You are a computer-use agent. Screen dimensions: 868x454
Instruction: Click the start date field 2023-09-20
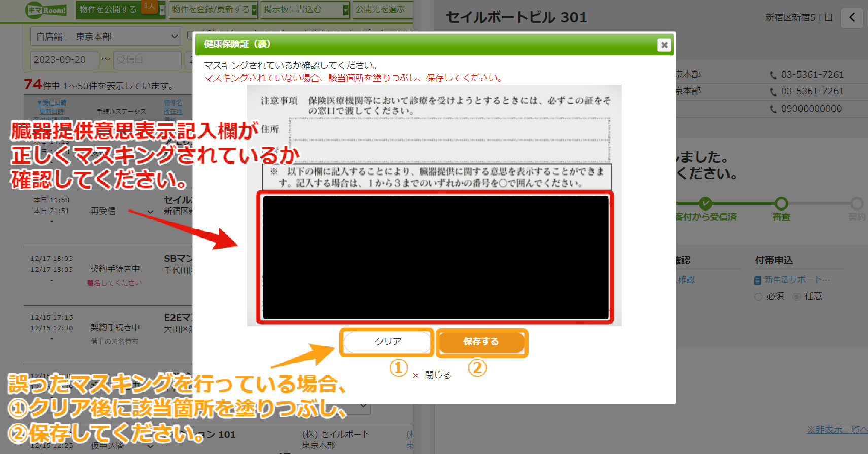point(64,60)
